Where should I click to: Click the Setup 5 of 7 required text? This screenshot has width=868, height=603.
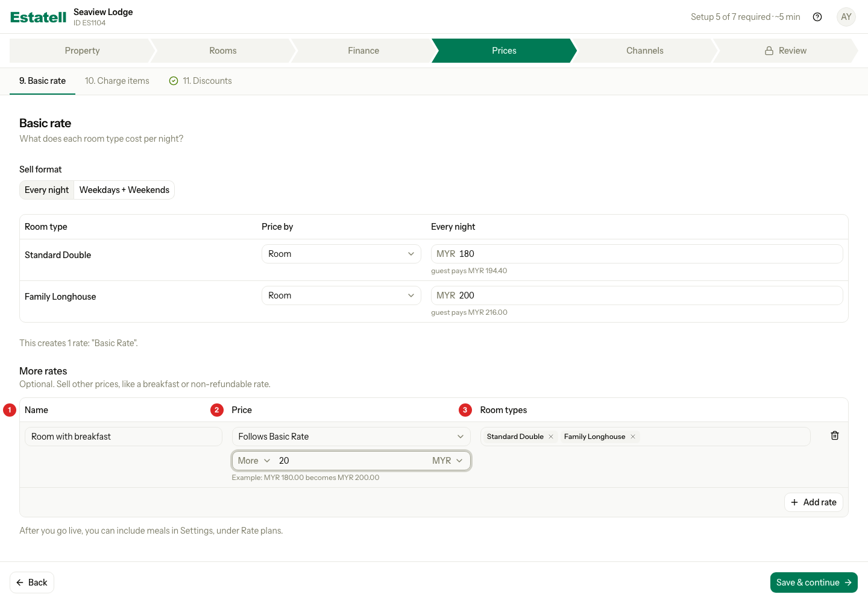(x=746, y=17)
